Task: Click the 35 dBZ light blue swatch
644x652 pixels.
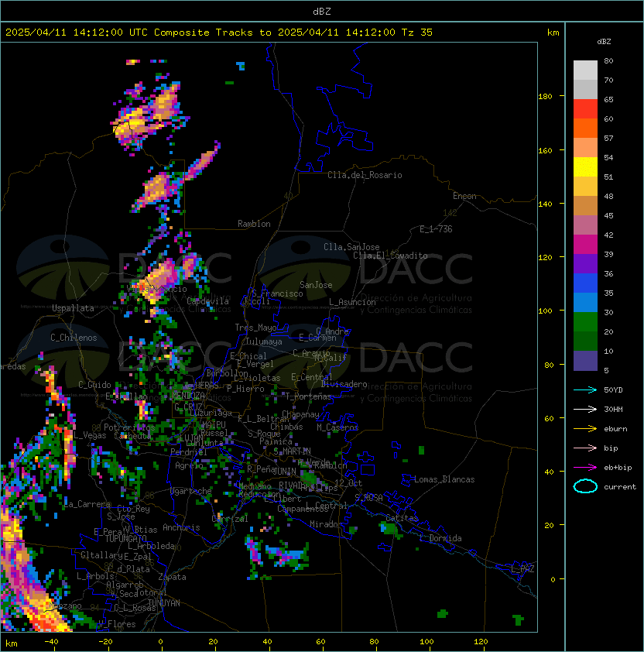Action: tap(585, 302)
